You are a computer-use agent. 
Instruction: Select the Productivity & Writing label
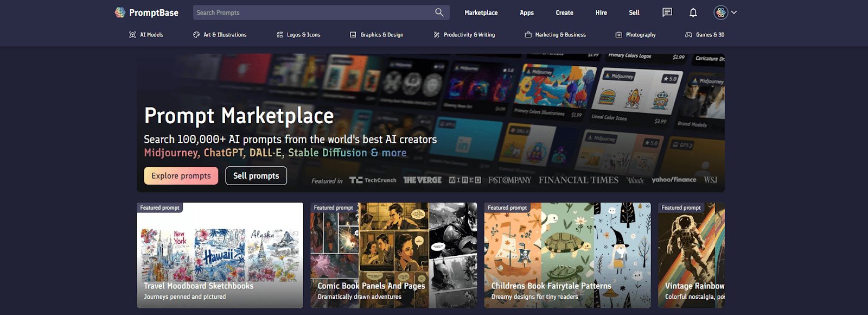click(x=469, y=35)
